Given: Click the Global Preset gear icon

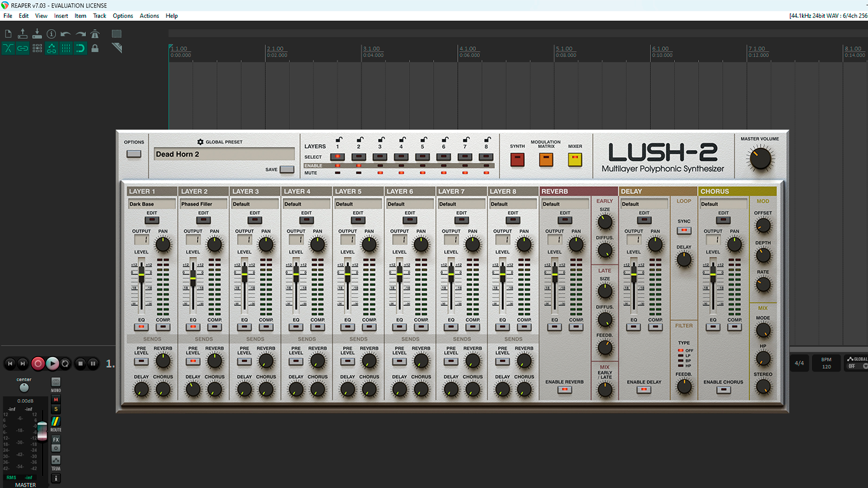Looking at the screenshot, I should point(200,142).
